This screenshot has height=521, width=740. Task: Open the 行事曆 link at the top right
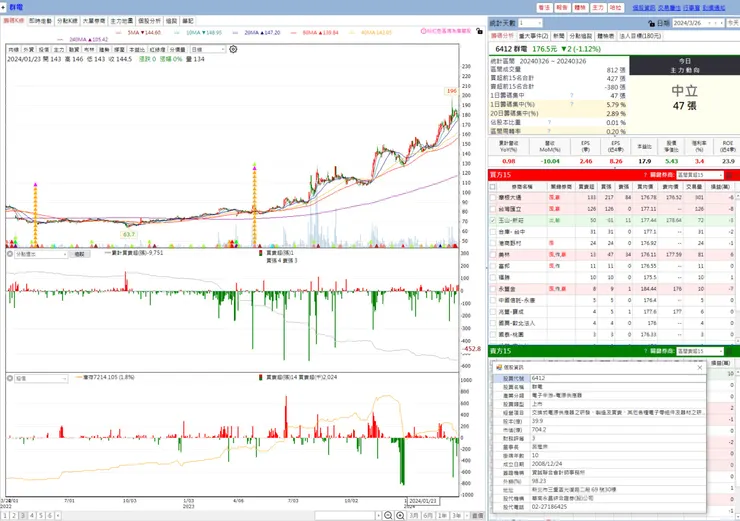691,8
